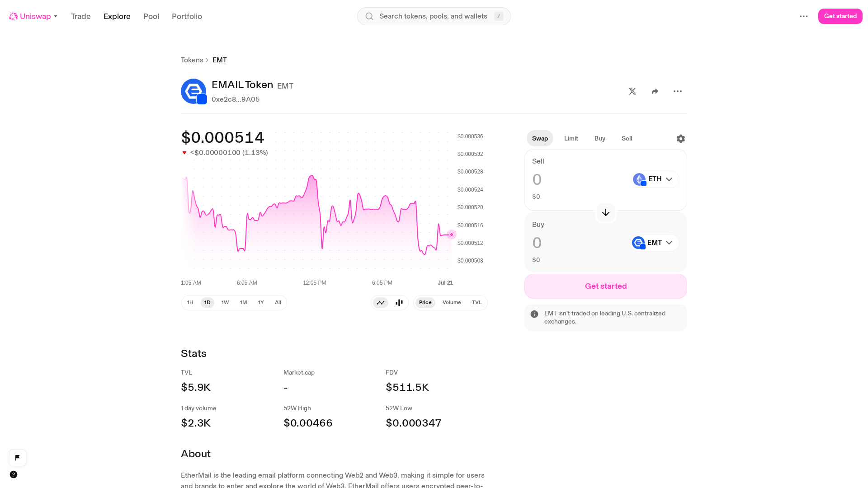Click the magnifier search icon
The image size is (868, 488).
point(369,16)
